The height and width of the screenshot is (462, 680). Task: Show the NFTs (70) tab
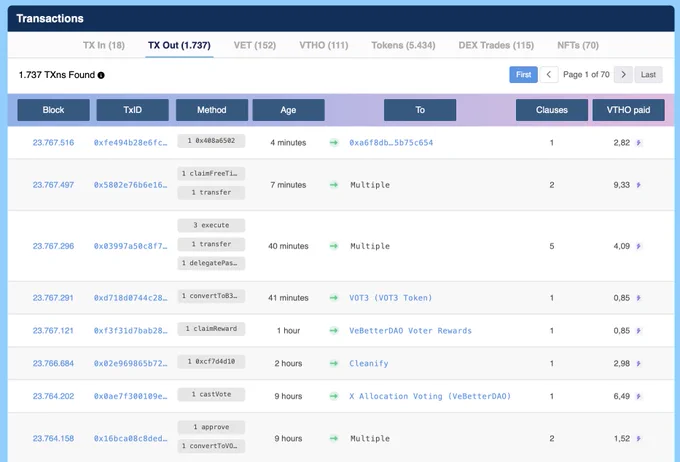pyautogui.click(x=578, y=45)
